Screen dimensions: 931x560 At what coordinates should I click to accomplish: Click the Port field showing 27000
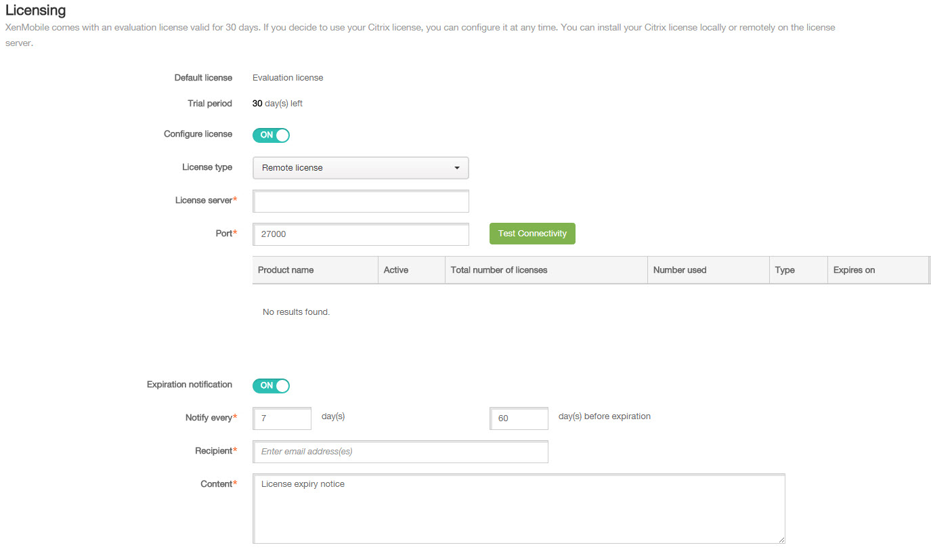point(360,234)
